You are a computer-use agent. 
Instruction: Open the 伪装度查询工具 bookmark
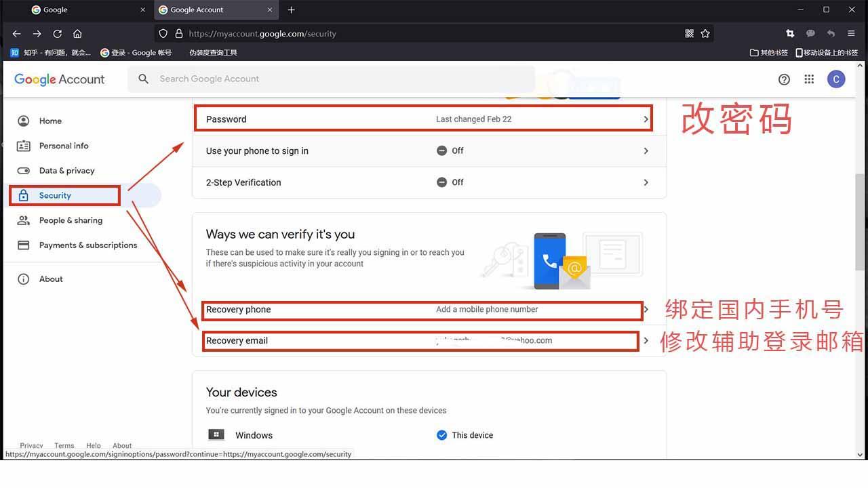[x=213, y=52]
